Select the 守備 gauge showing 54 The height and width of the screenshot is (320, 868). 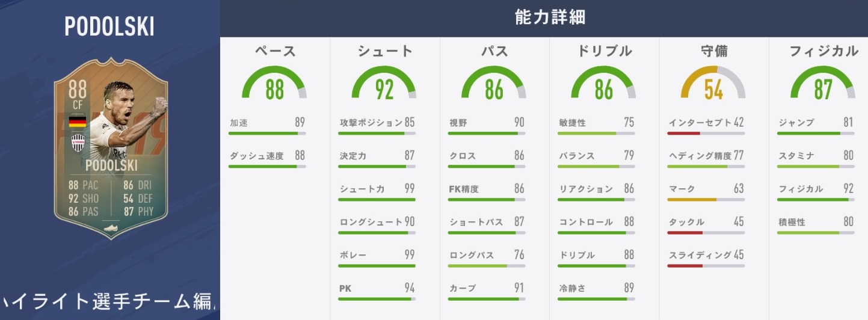click(x=713, y=84)
